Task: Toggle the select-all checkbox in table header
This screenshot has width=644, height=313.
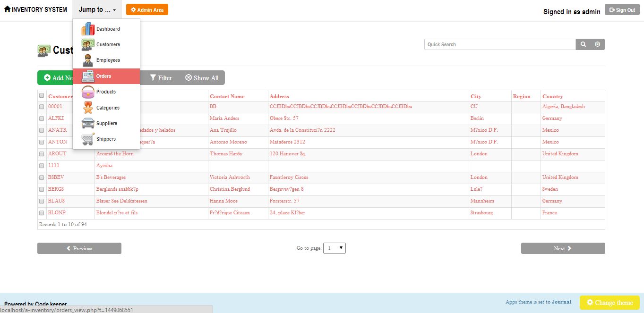Action: (42, 95)
